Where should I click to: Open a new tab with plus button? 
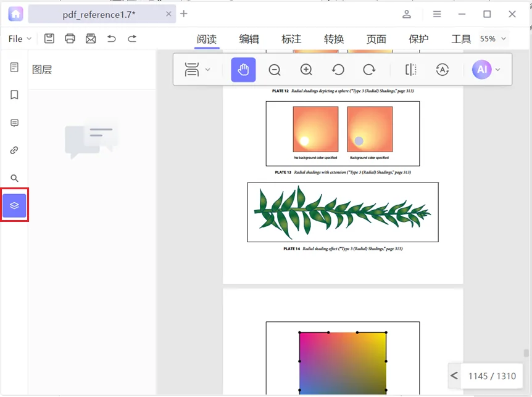pos(183,14)
